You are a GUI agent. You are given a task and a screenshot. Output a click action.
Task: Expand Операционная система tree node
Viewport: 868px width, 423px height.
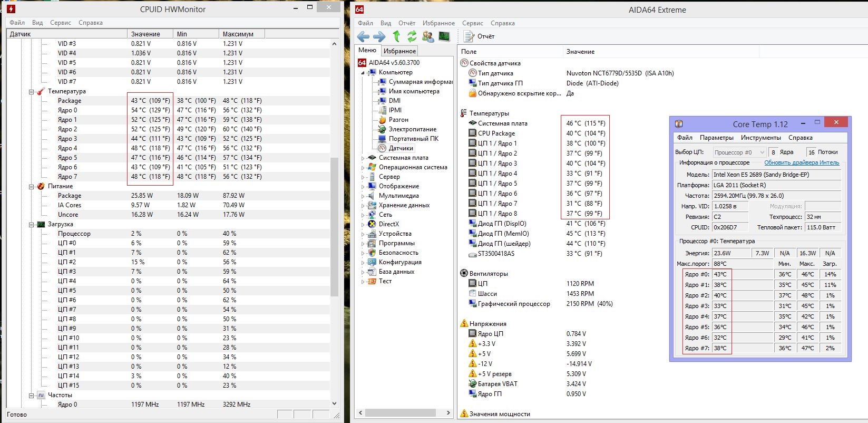click(x=363, y=167)
